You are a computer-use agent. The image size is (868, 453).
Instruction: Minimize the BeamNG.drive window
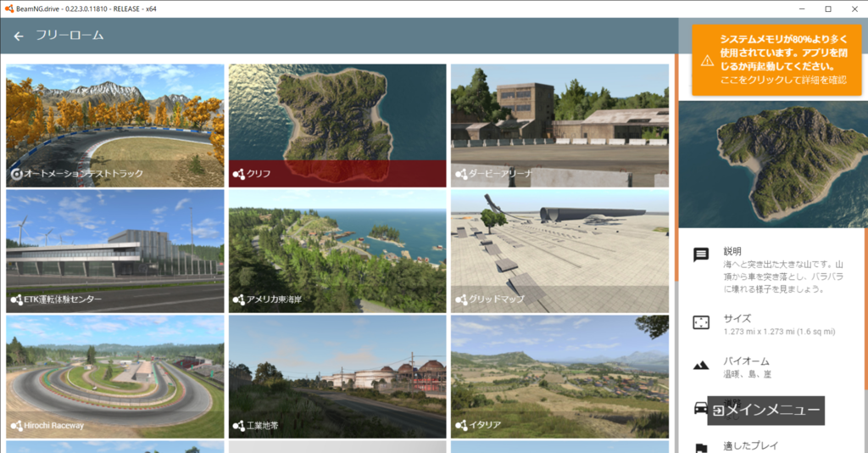point(802,8)
